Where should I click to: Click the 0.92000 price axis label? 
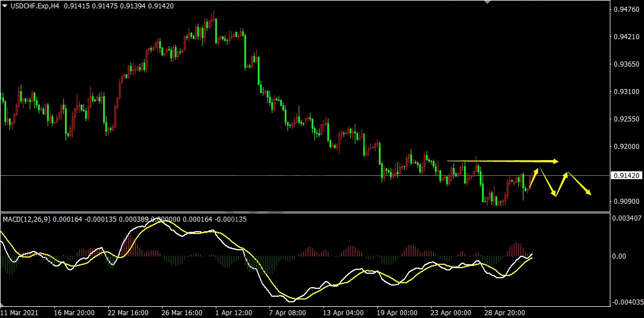[x=627, y=147]
